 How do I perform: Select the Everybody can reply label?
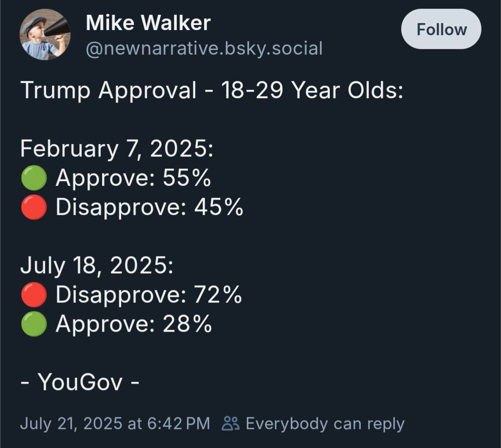tap(325, 424)
